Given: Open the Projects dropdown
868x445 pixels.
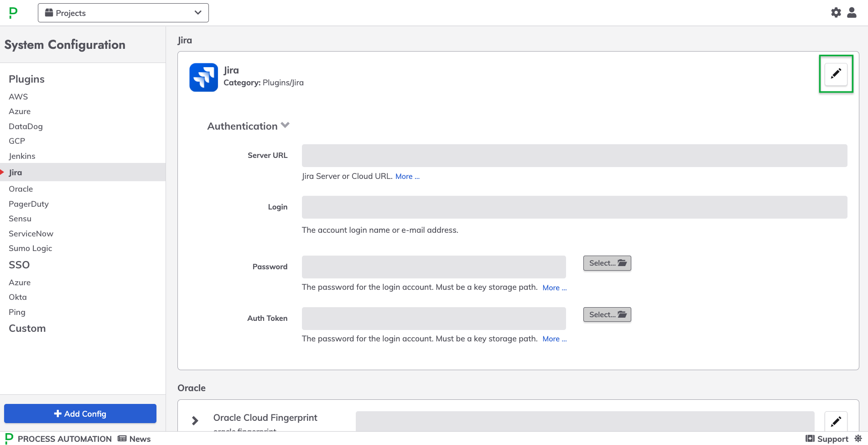Looking at the screenshot, I should tap(123, 13).
